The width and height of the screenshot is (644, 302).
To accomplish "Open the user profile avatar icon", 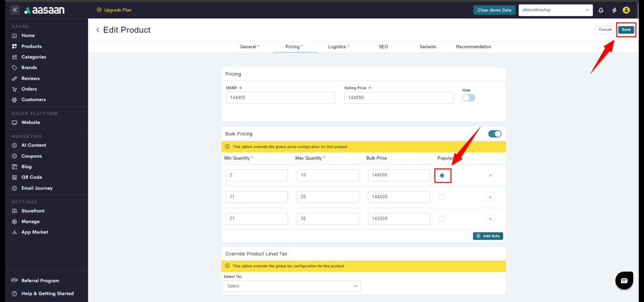I will coord(626,10).
